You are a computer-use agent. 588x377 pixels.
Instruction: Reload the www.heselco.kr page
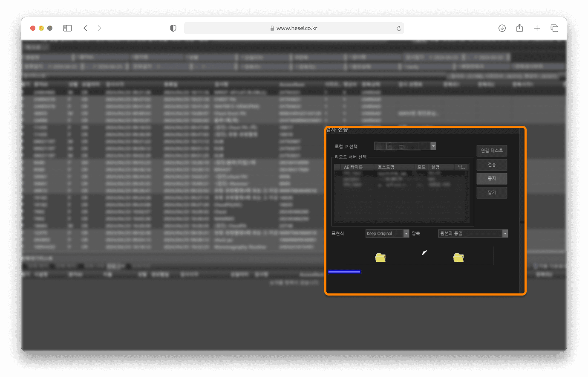point(399,29)
